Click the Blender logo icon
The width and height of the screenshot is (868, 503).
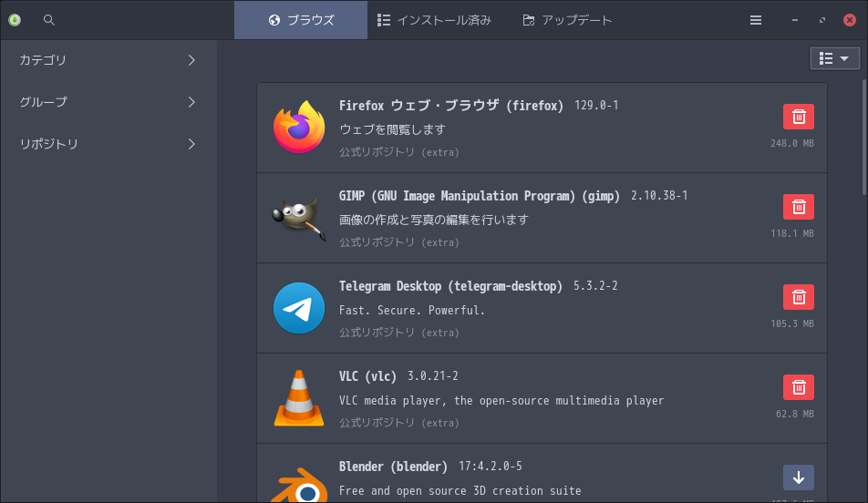click(x=299, y=486)
